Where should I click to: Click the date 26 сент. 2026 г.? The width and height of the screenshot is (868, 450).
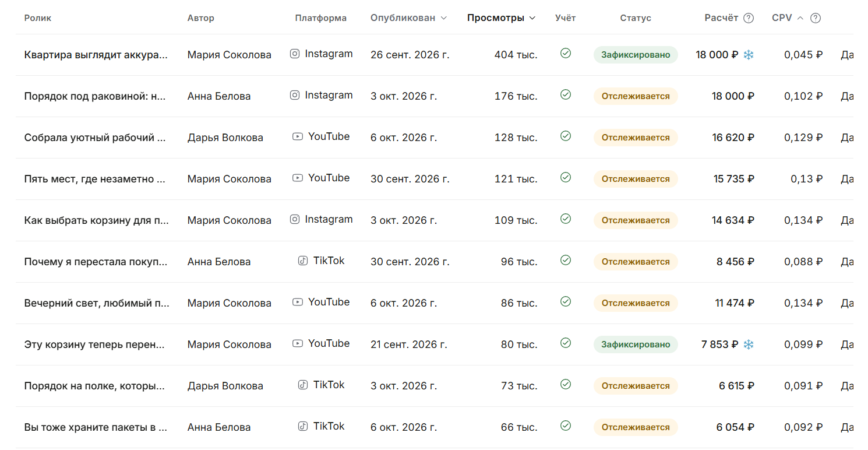pos(410,55)
